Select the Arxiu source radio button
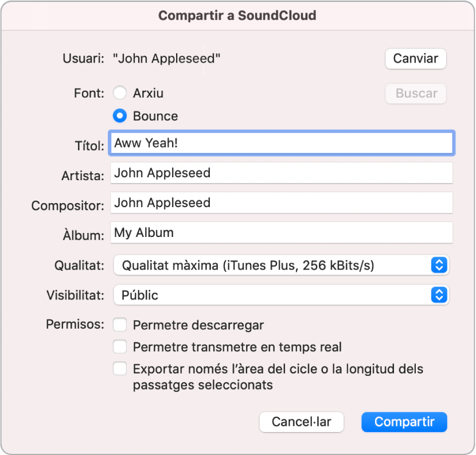 (x=120, y=93)
